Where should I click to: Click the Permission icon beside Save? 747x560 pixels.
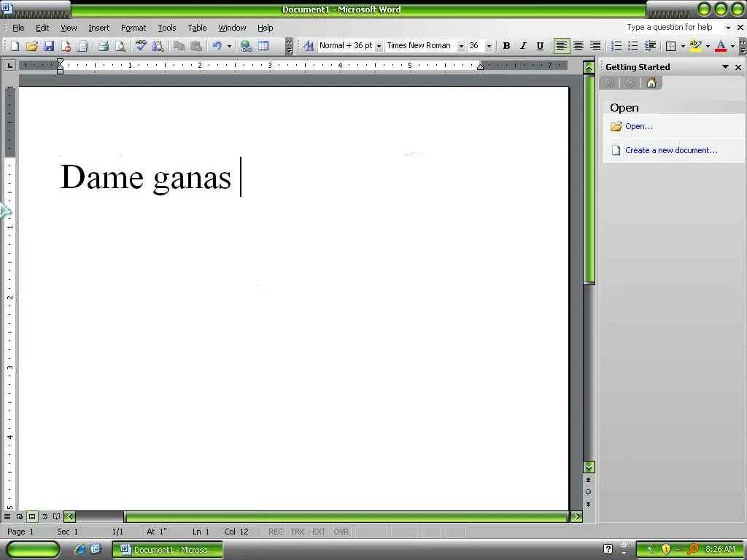point(66,46)
